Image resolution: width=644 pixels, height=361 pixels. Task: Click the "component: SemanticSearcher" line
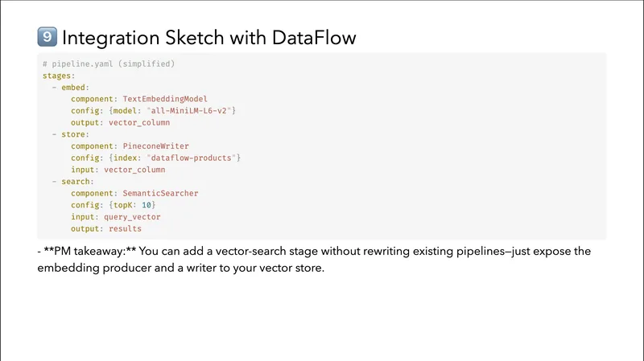coord(134,193)
